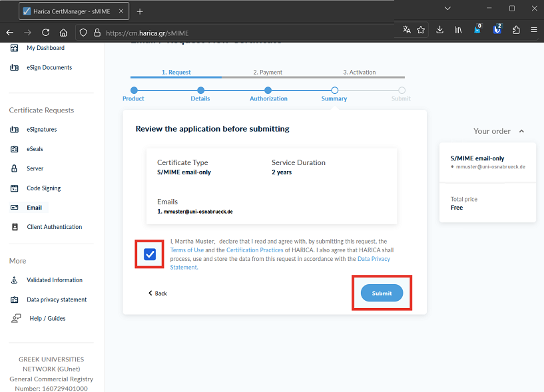544x392 pixels.
Task: Click the eSign Documents label
Action: [49, 67]
